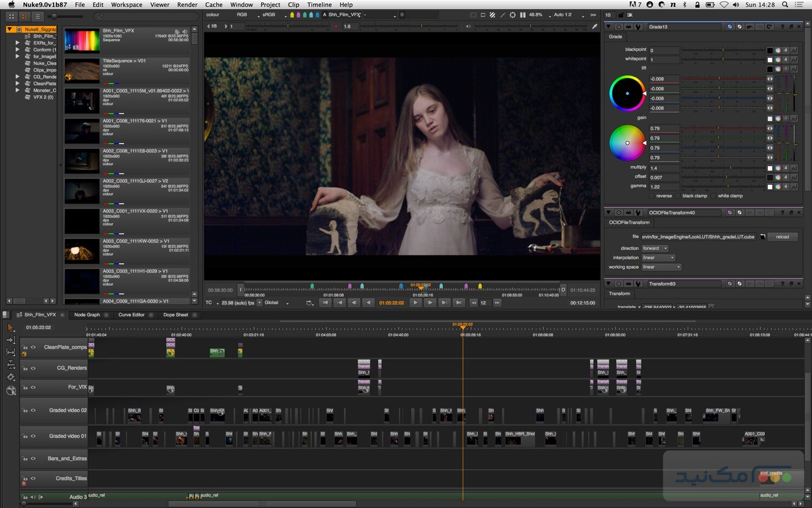Click the skip-to-last-frame transport icon
Screen dimensions: 812x508
click(458, 303)
